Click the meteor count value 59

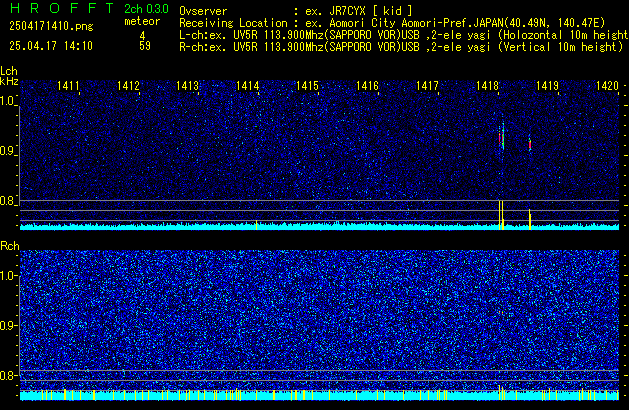pyautogui.click(x=145, y=46)
